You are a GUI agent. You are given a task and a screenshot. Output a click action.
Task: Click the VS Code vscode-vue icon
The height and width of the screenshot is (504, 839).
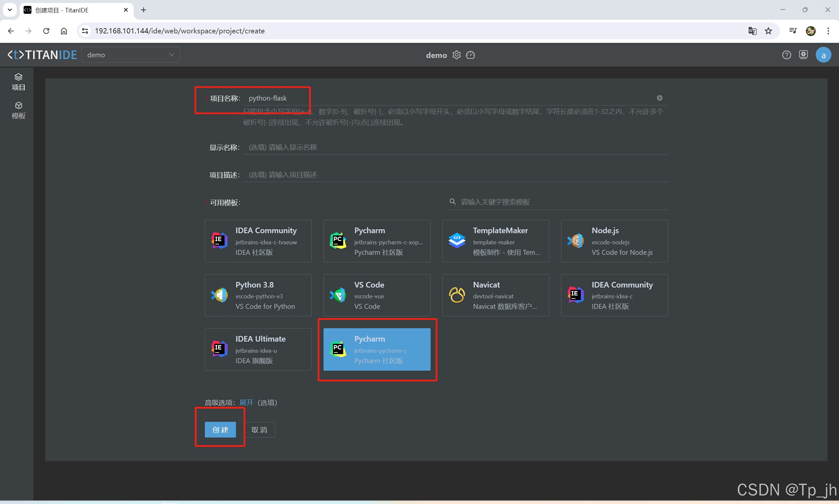pos(338,295)
